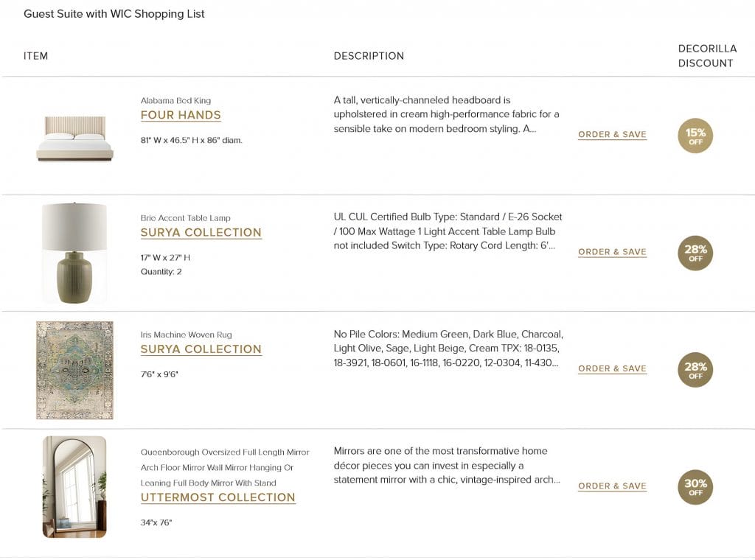The image size is (755, 560).
Task: Open the Queenborough arch mirror image
Action: [74, 487]
